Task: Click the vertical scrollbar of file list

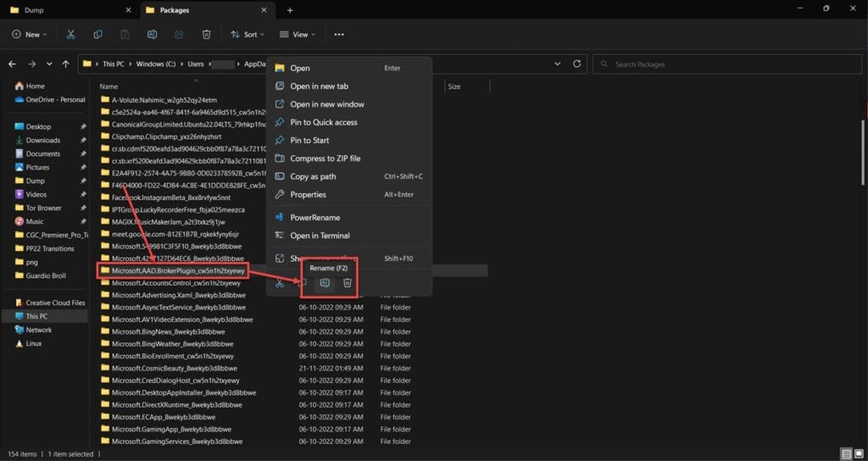Action: 864,153
